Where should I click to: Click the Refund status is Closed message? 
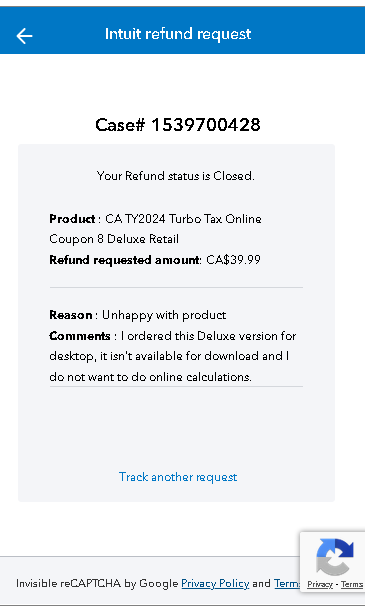click(176, 176)
